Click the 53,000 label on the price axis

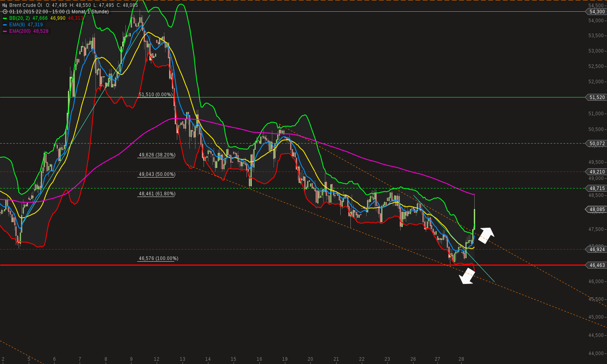[596, 51]
